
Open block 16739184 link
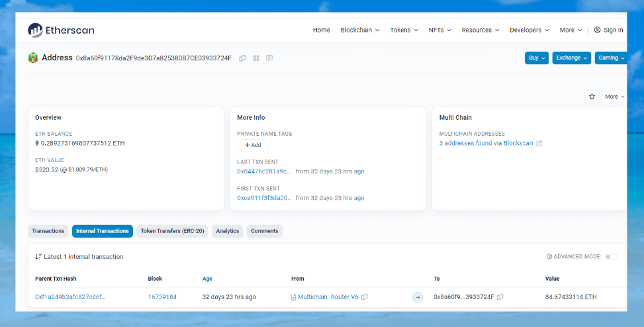coord(162,297)
